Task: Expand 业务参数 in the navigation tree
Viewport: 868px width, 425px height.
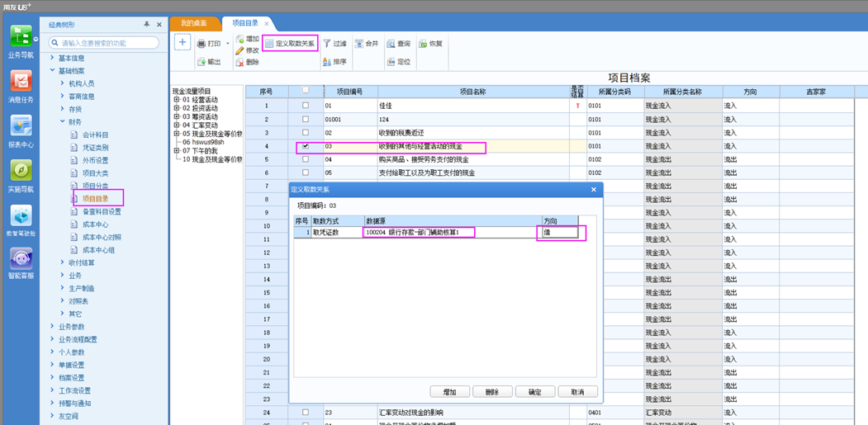Action: 52,327
